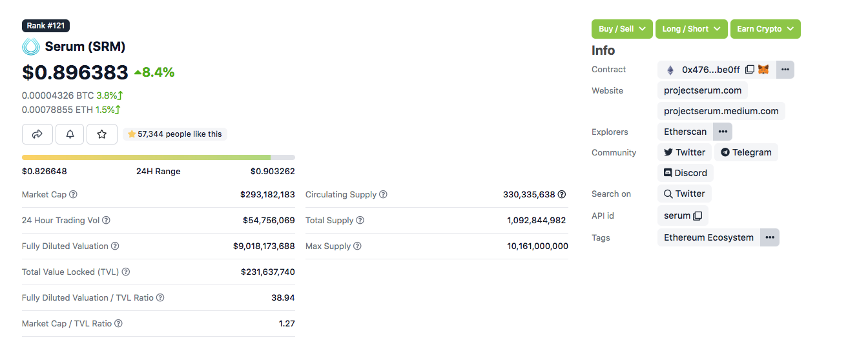
Task: Copy the serum API id
Action: pos(697,215)
